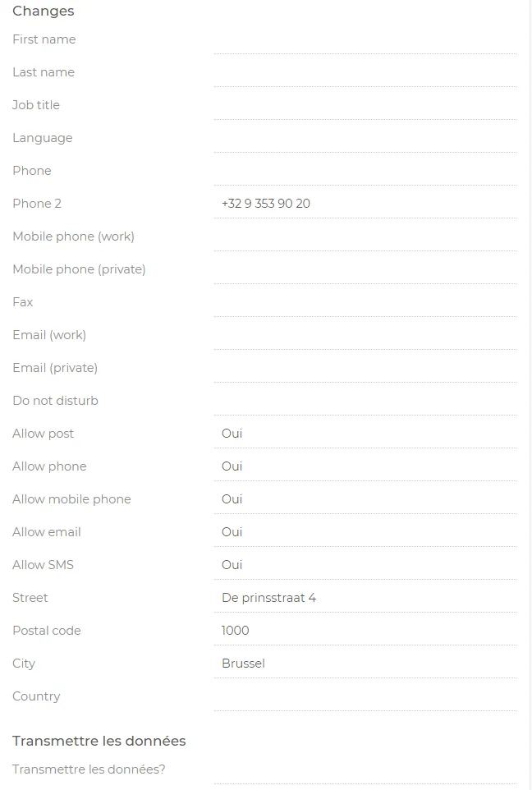Click the Transmettre les données? field
Screen dimensions: 532x790
pyautogui.click(x=365, y=769)
